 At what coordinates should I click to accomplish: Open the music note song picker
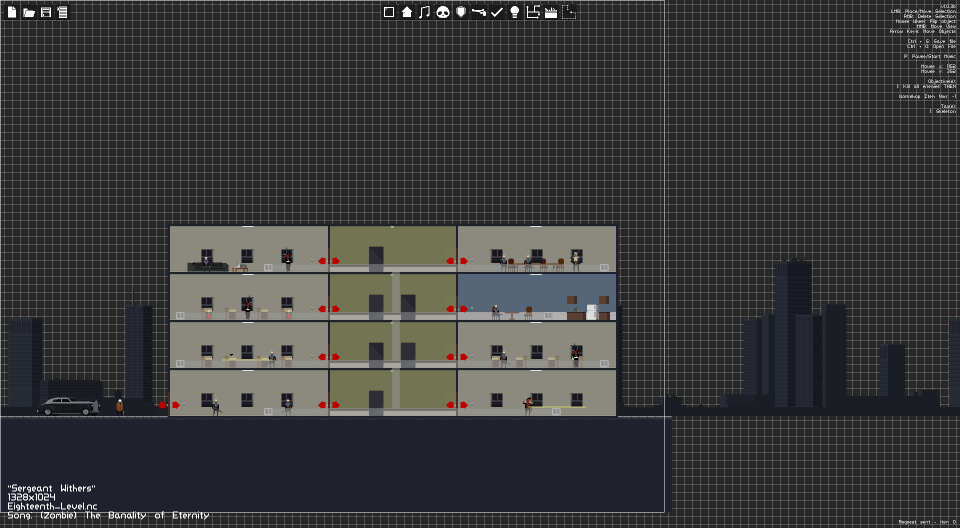[424, 12]
